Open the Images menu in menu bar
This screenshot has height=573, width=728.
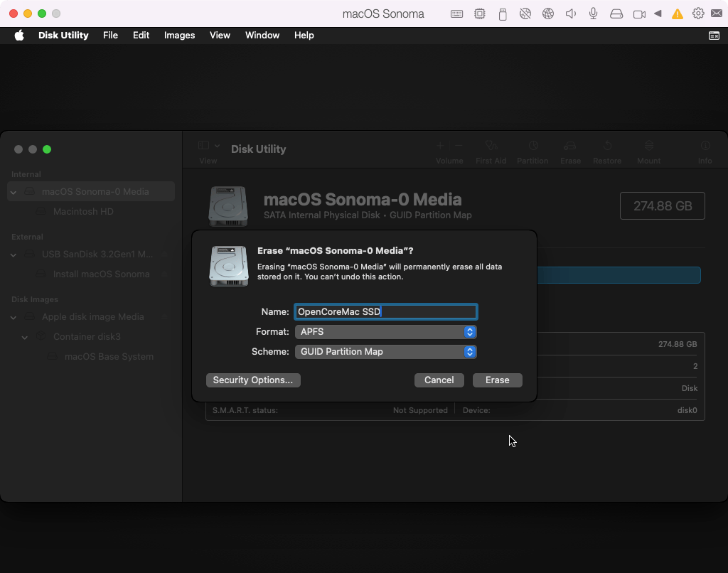pos(179,35)
